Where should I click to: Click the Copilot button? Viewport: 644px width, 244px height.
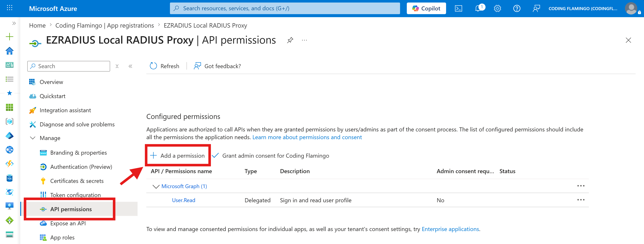coord(426,8)
